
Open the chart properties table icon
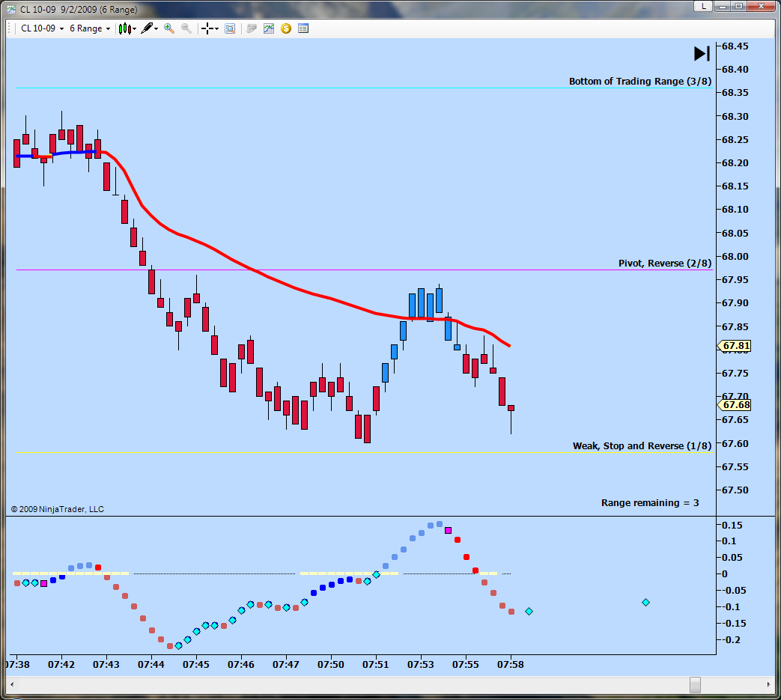(303, 28)
